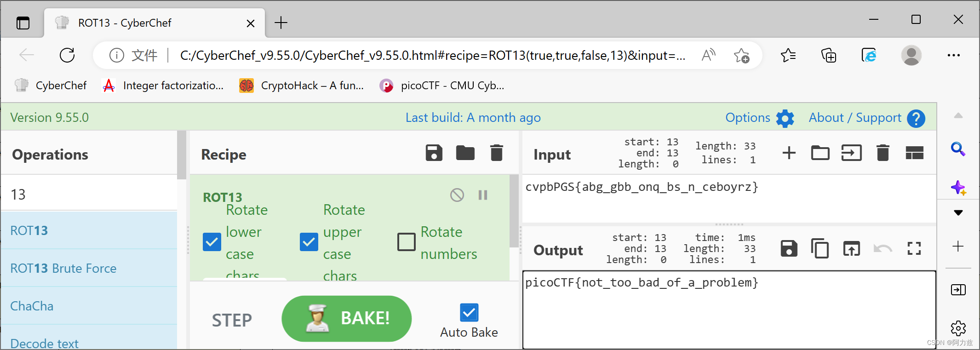Replace the input with the output
This screenshot has height=350, width=980.
pos(851,249)
